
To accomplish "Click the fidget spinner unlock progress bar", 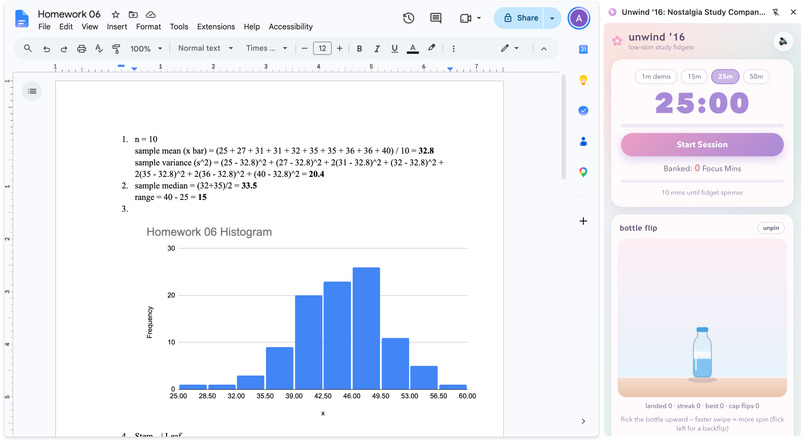I will (702, 181).
